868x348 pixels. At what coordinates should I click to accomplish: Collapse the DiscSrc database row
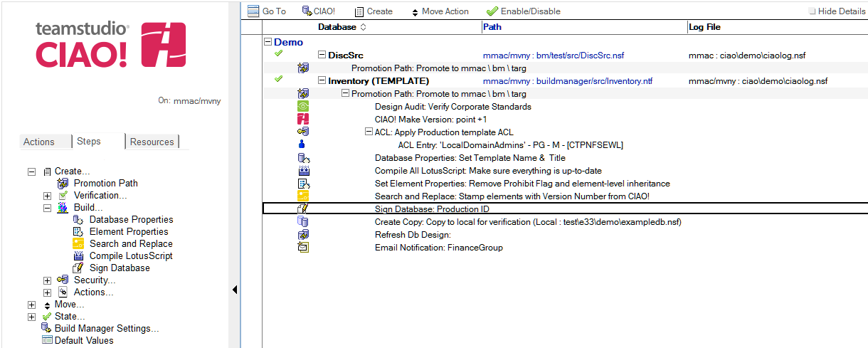(322, 56)
